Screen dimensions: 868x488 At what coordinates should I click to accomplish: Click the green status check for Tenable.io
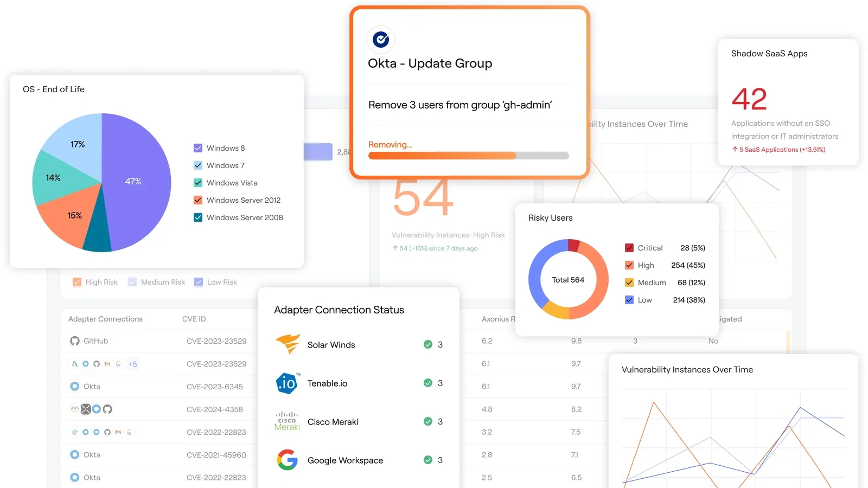click(x=428, y=383)
